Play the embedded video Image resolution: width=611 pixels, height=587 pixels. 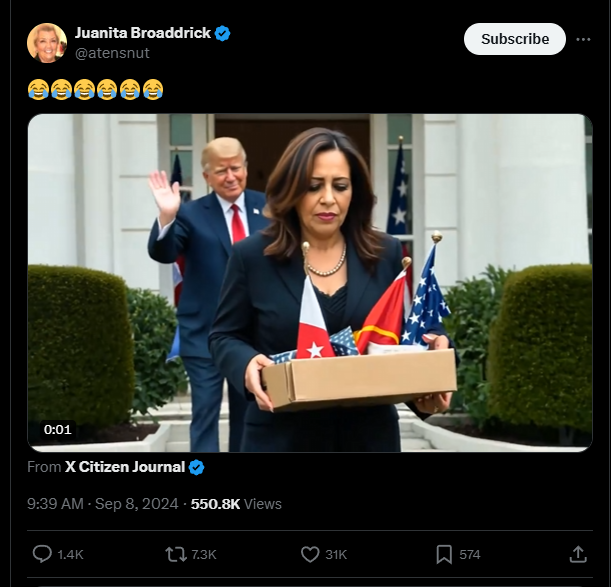(310, 283)
